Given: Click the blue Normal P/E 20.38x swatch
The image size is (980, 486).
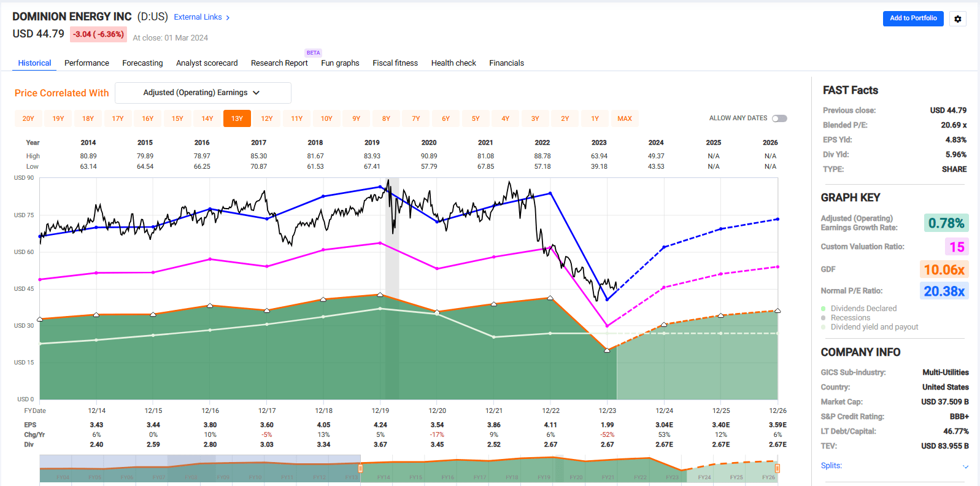Looking at the screenshot, I should [944, 291].
